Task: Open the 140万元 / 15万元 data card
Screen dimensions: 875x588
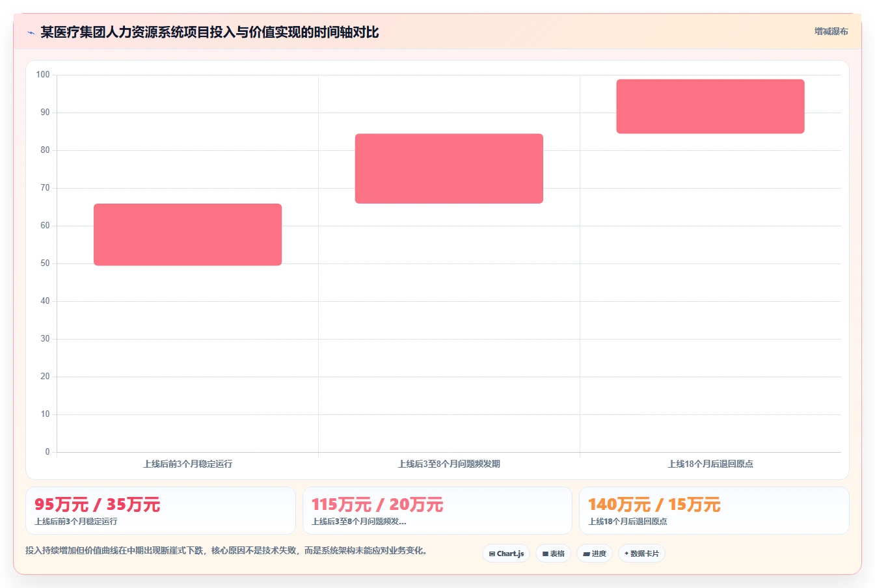Action: 714,511
